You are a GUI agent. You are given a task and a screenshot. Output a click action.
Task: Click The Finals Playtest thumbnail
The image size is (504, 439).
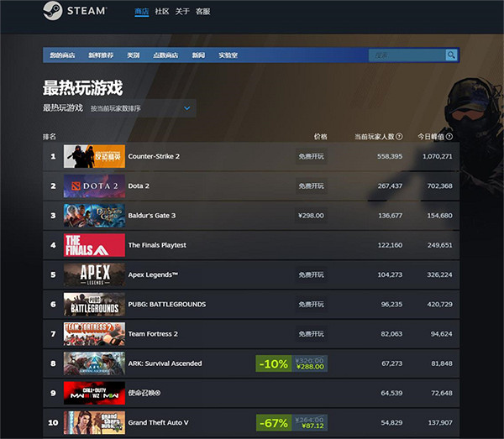click(x=94, y=245)
